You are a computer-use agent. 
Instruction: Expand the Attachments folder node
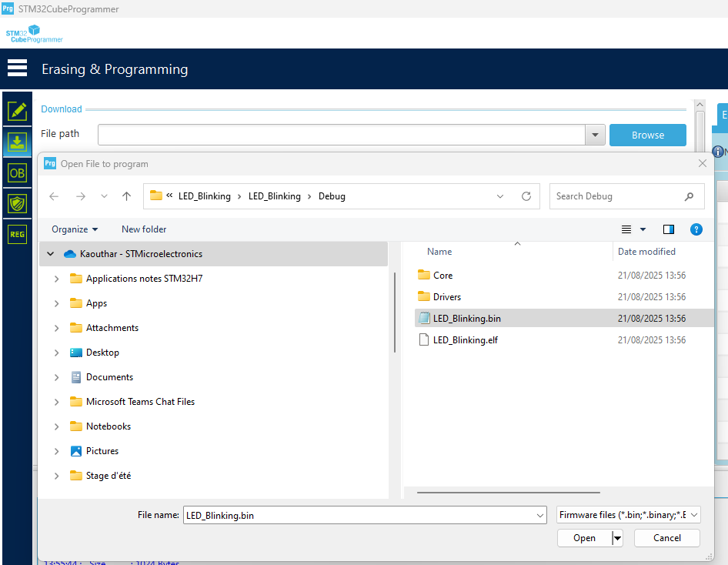click(56, 328)
